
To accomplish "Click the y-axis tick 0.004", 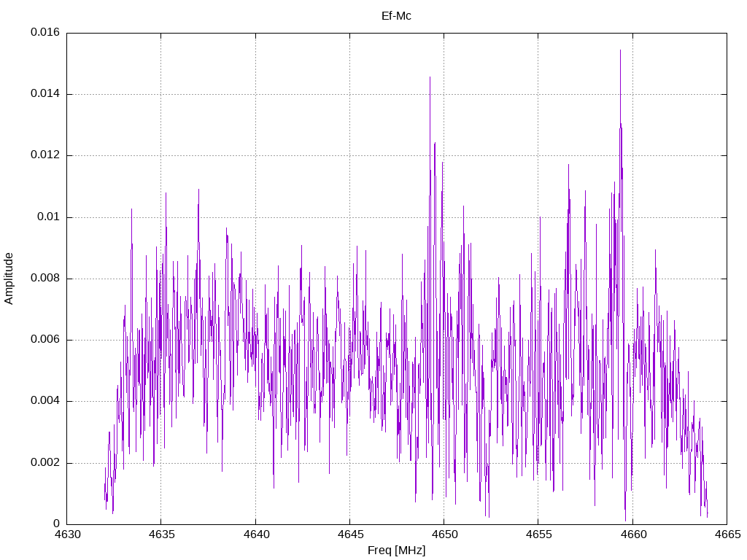I will pos(45,401).
